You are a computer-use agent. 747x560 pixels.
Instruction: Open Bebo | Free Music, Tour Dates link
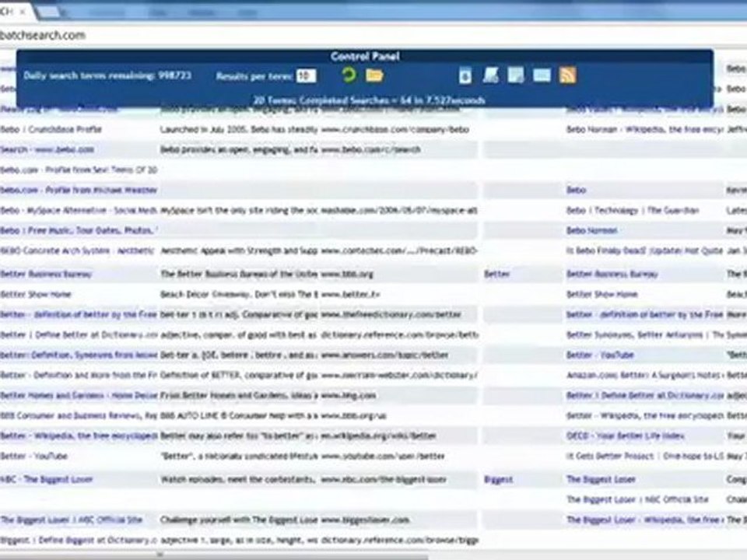77,230
